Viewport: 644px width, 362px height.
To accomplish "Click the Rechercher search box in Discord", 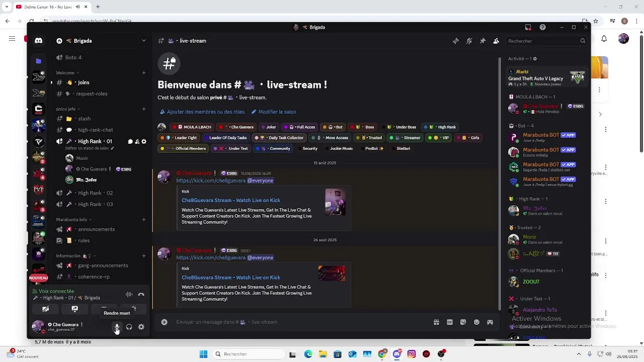I will (545, 41).
